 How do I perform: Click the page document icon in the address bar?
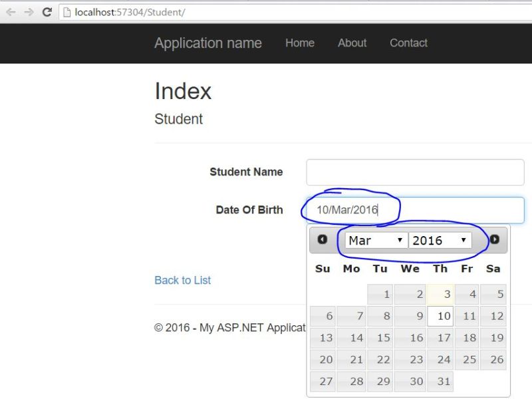[x=66, y=11]
